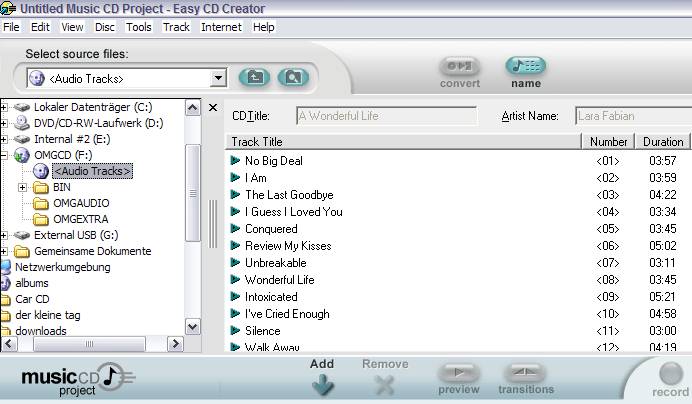
Task: Click the Artist Name input field
Action: pyautogui.click(x=634, y=116)
